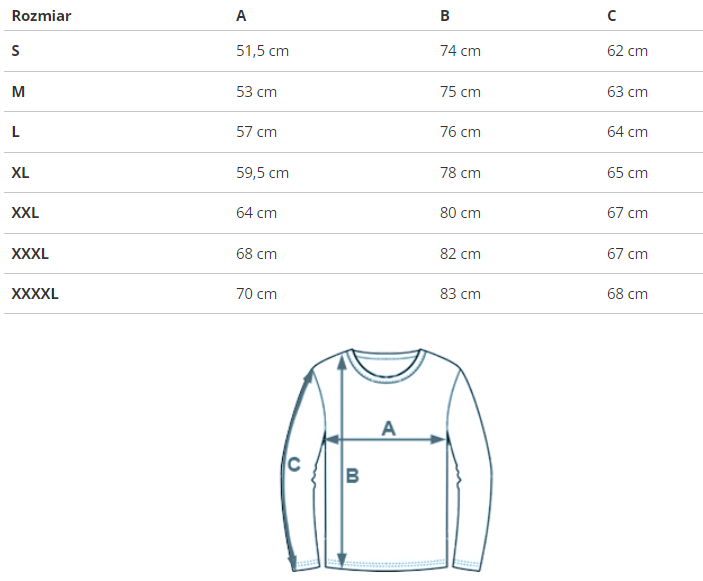Click the 62 cm value for S
The height and width of the screenshot is (581, 703).
coord(627,51)
